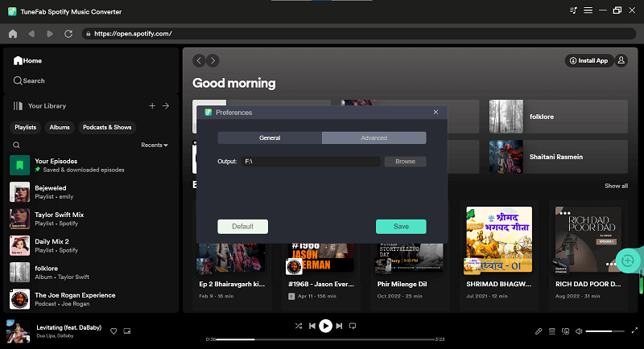
Task: Go to browser home in TuneFab
Action: click(13, 34)
